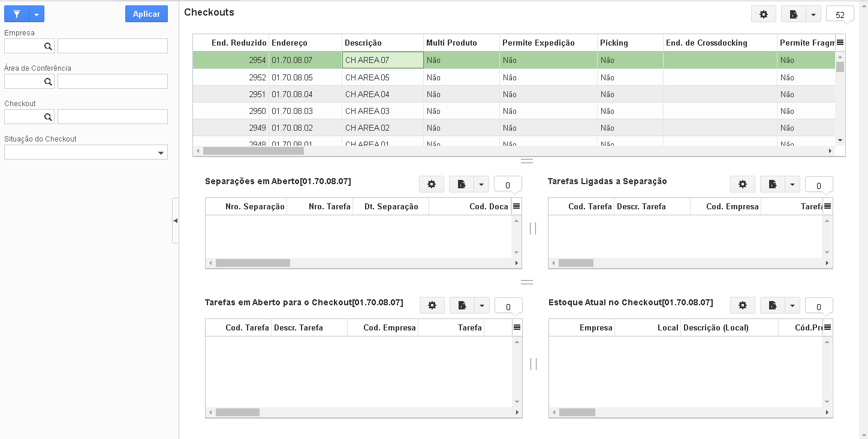
Task: Open Tarefas Ligadas a Separação settings gear
Action: [743, 184]
